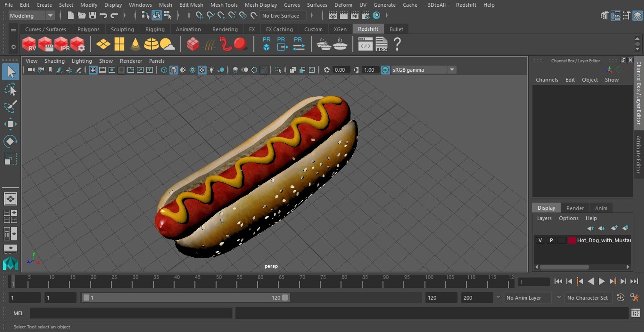Select the Move tool in the toolbox

click(10, 124)
